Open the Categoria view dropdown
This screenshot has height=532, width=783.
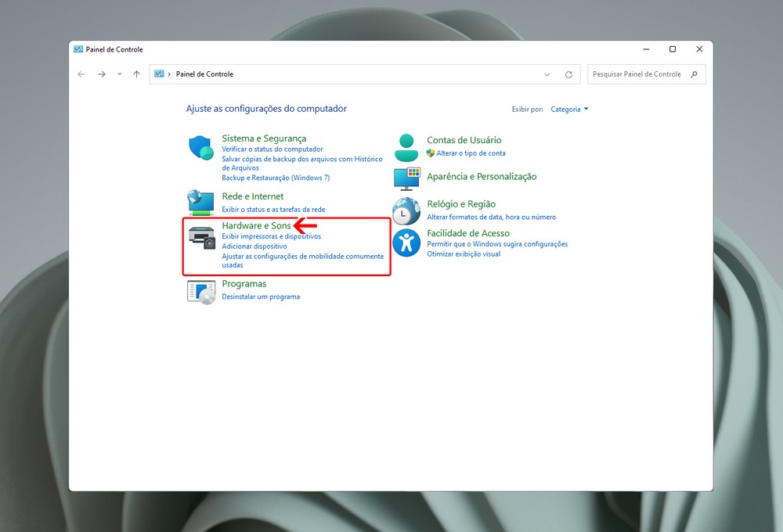569,110
